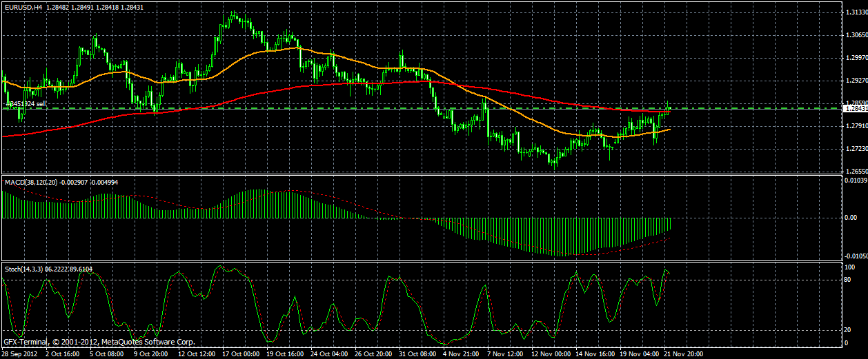The width and height of the screenshot is (868, 359).
Task: Click price axis label 1.31330
Action: click(857, 12)
